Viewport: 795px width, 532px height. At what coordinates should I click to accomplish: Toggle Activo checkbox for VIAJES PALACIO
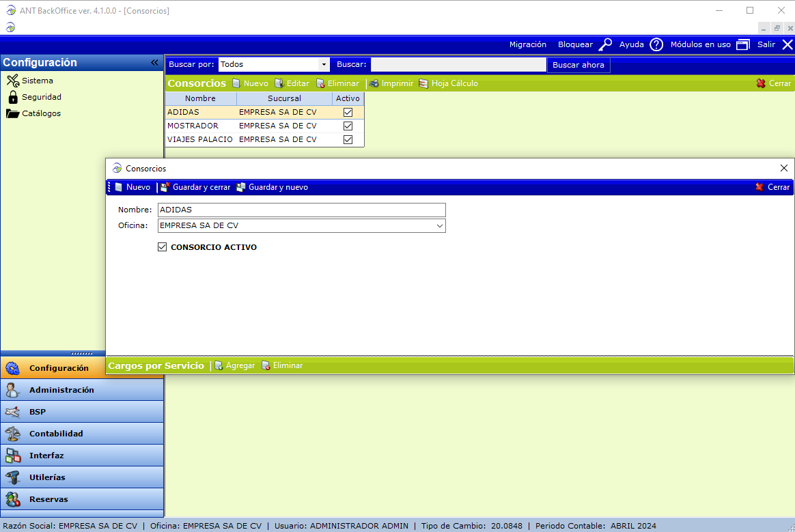(x=348, y=139)
